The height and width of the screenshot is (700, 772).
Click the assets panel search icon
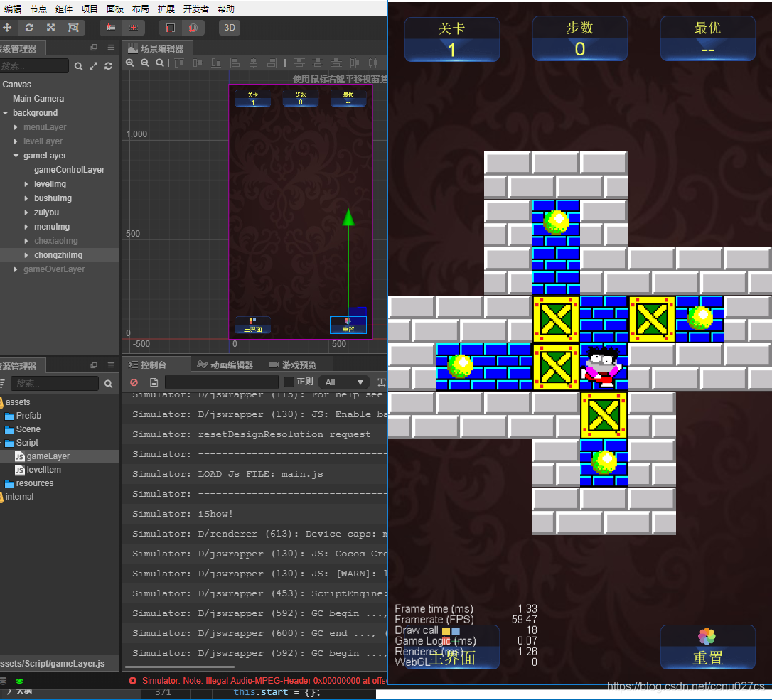click(x=108, y=384)
